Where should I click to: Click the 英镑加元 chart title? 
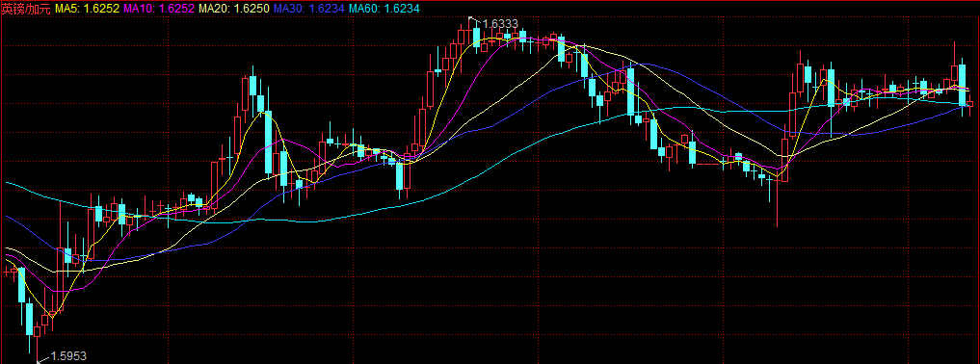[x=26, y=8]
